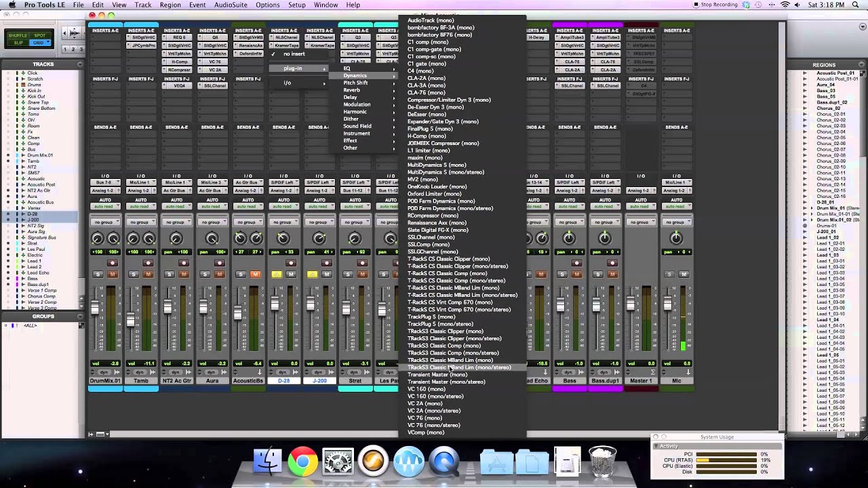Image resolution: width=868 pixels, height=488 pixels.
Task: Mute the Mic channel
Action: tap(684, 274)
